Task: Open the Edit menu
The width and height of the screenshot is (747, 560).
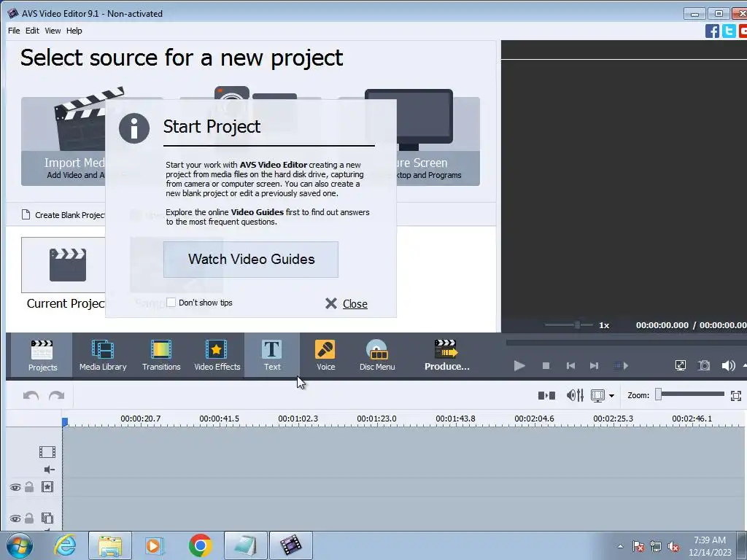Action: pyautogui.click(x=32, y=31)
